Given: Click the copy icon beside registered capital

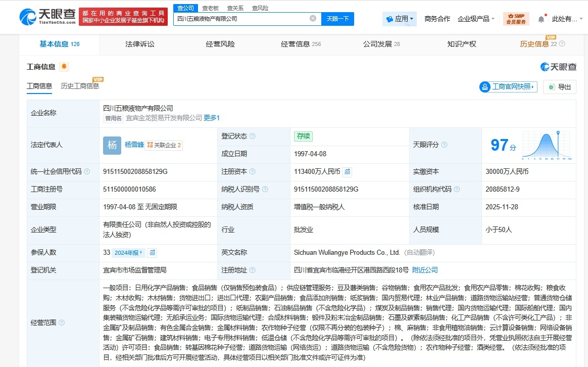Looking at the screenshot, I should 347,172.
